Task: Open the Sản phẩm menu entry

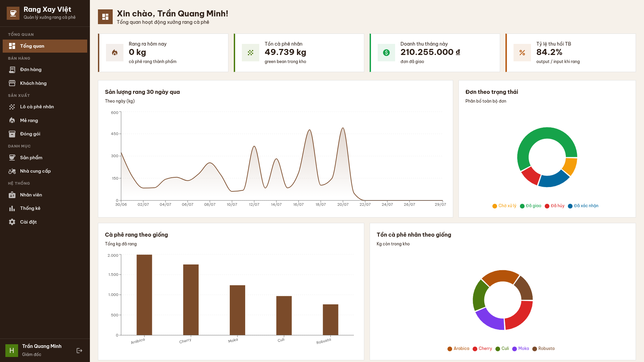Action: point(45,158)
